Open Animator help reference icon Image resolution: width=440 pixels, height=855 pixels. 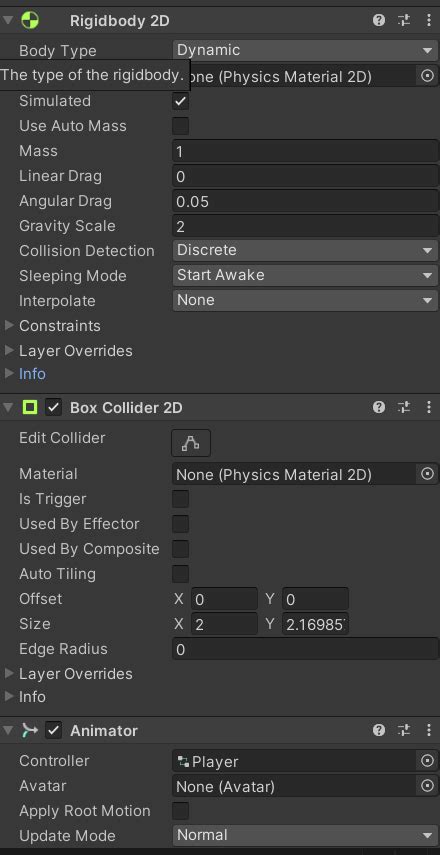coord(379,730)
